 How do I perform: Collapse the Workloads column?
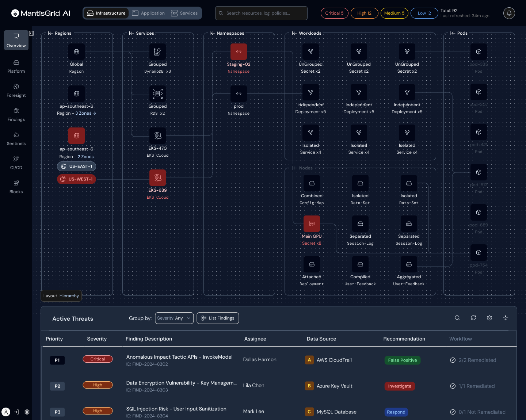tap(294, 33)
